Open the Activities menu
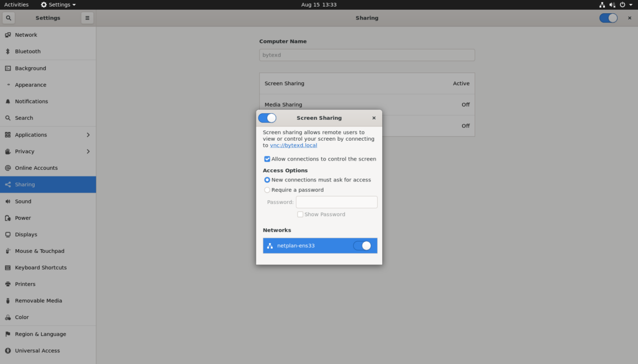The width and height of the screenshot is (638, 364). click(16, 4)
